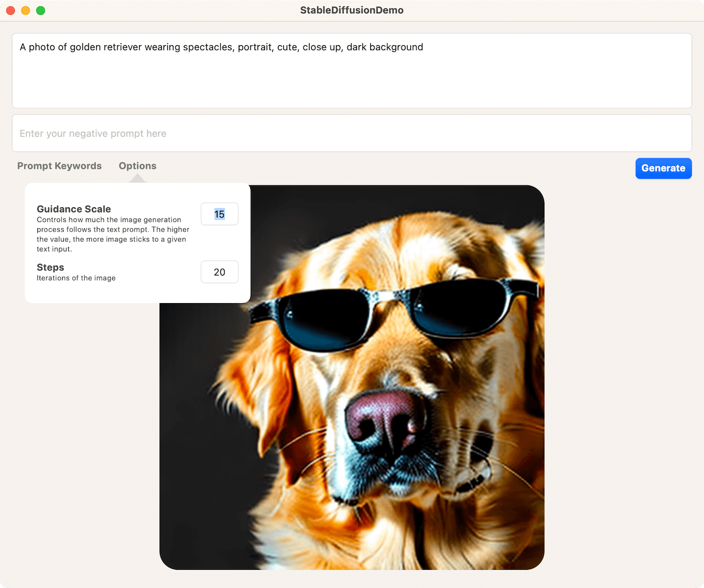
Task: Click the negative prompt input field
Action: click(352, 134)
